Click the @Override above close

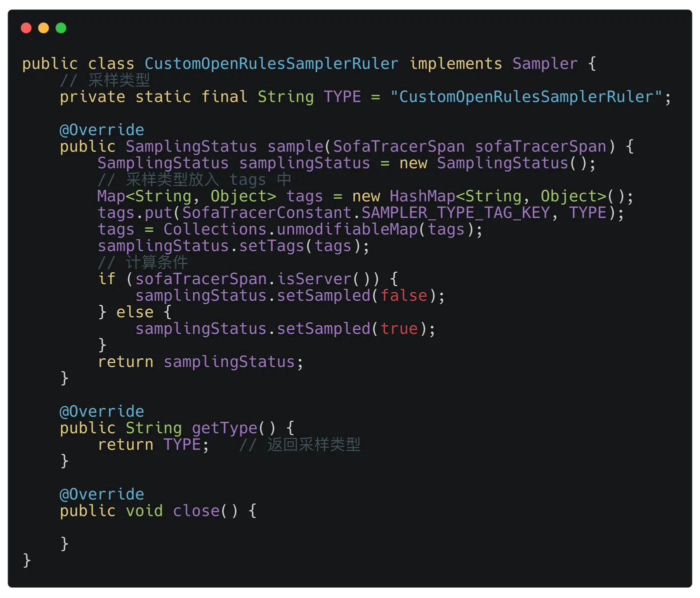click(x=102, y=494)
